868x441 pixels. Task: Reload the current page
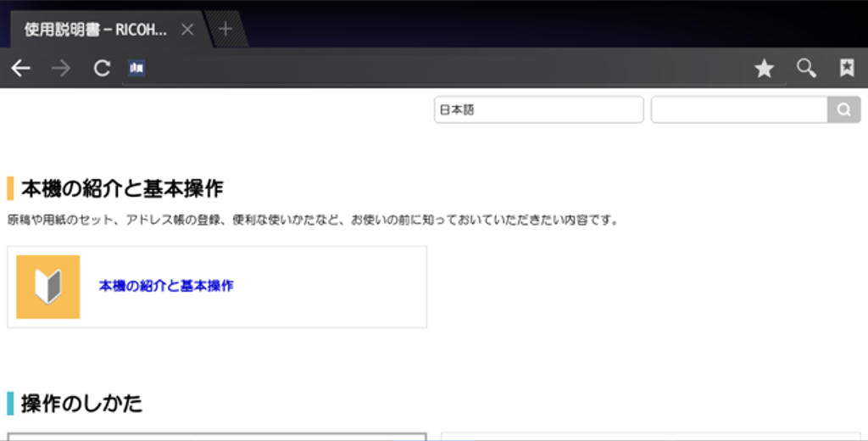click(102, 69)
